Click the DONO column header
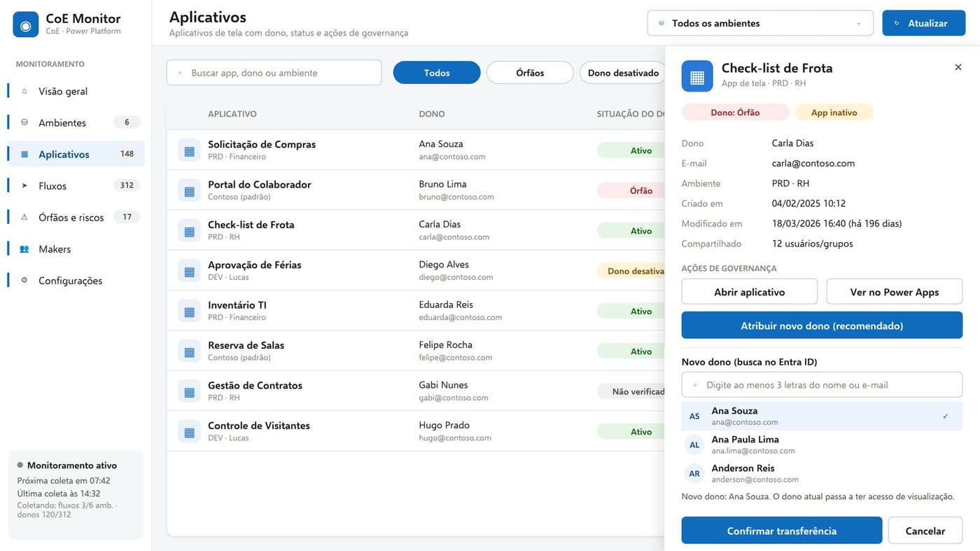 pyautogui.click(x=432, y=114)
